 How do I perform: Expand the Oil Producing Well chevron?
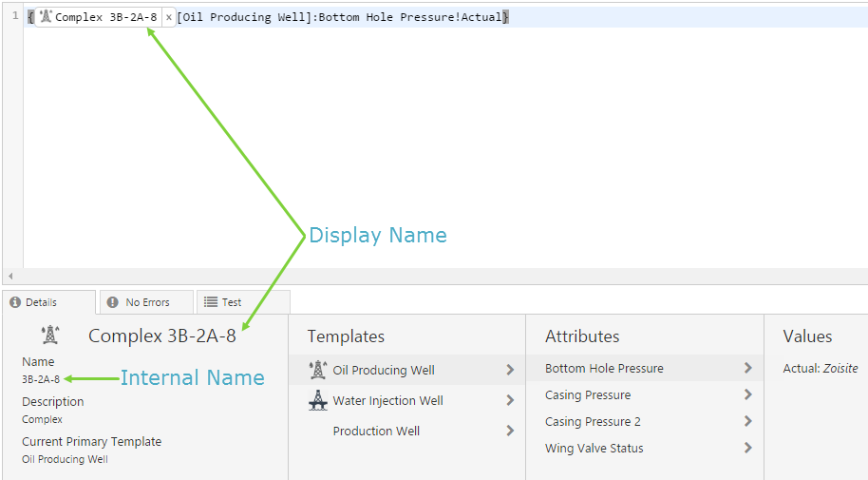click(510, 370)
